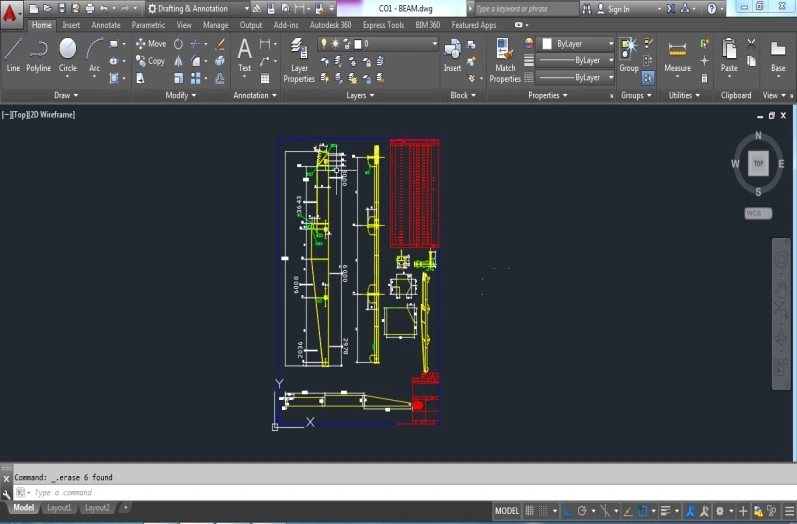
Task: Switch to the Layout2 tab
Action: pos(97,508)
